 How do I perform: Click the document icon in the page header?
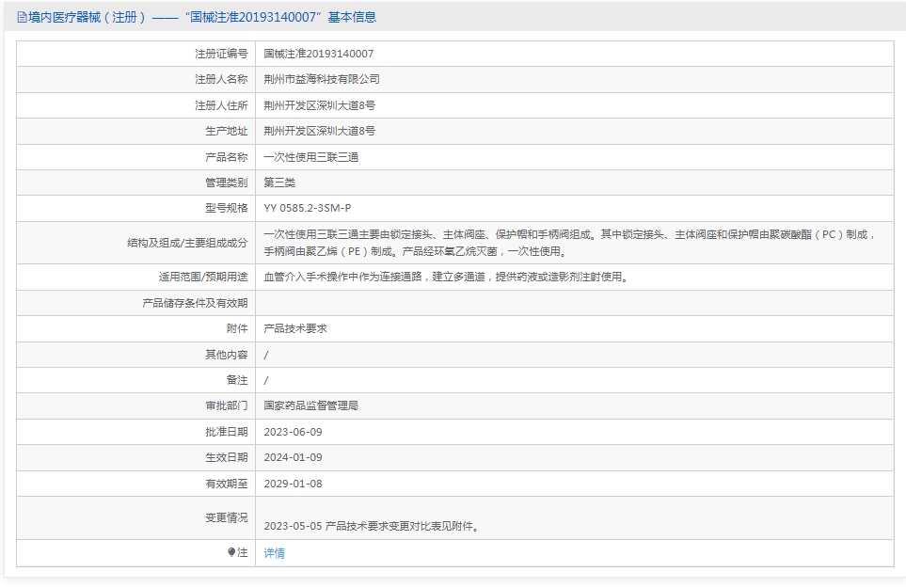pyautogui.click(x=22, y=17)
